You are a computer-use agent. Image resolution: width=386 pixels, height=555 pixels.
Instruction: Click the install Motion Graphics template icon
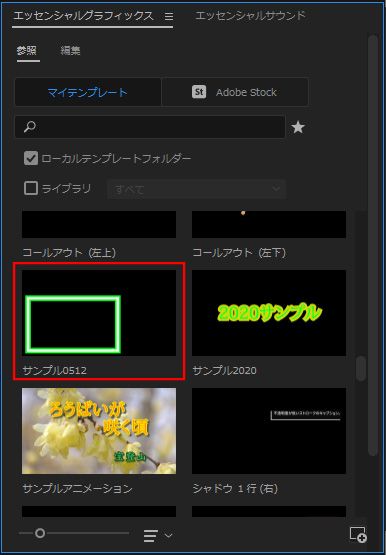(x=358, y=534)
